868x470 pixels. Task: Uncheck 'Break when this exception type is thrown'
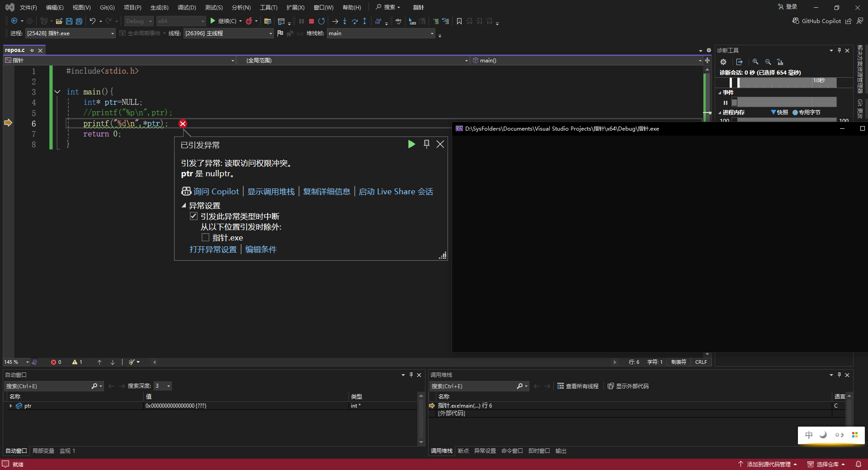[x=194, y=216]
